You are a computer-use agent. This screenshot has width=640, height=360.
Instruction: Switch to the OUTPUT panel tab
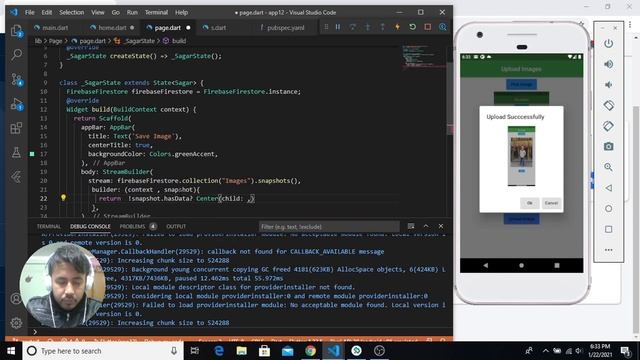click(176, 226)
